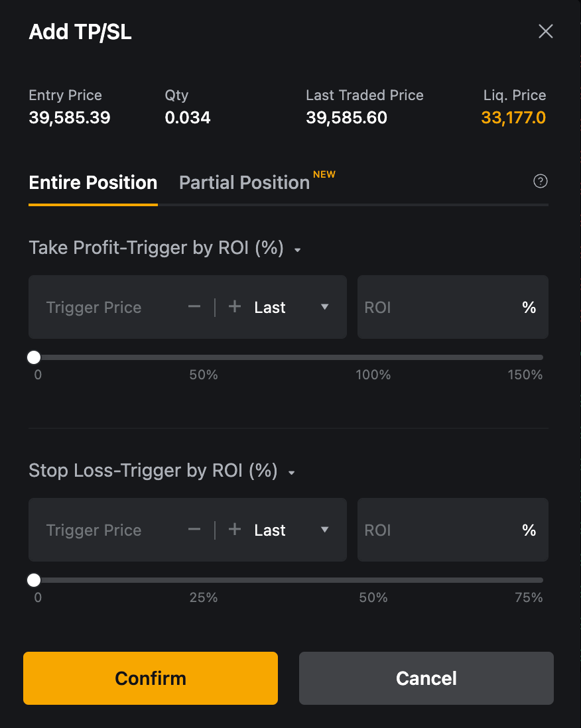Set Take Profit slider to 100% mark
The height and width of the screenshot is (728, 581).
[373, 357]
